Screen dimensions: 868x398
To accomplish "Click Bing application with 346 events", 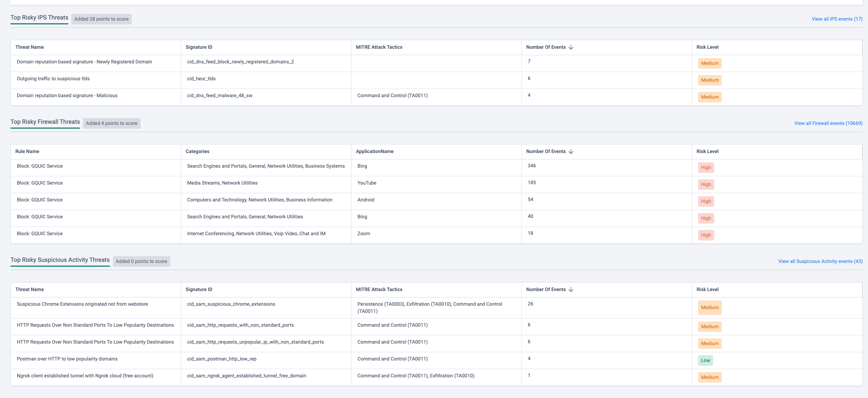I will tap(362, 166).
